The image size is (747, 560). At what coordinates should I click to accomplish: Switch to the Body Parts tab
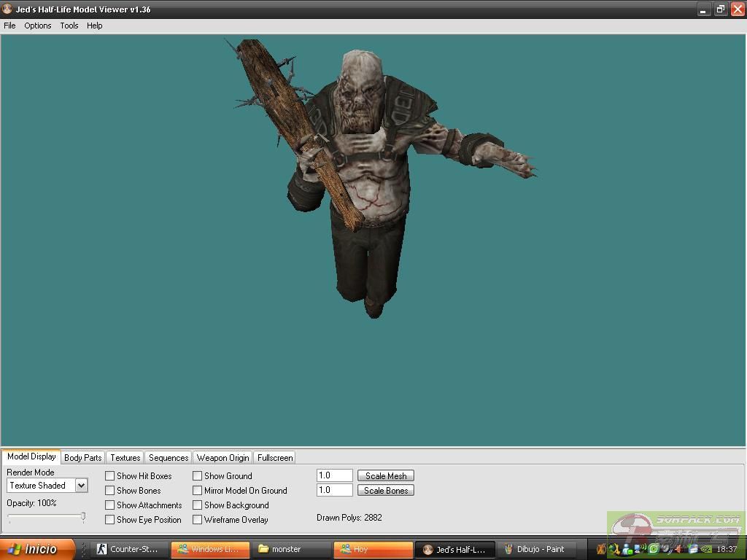click(83, 458)
